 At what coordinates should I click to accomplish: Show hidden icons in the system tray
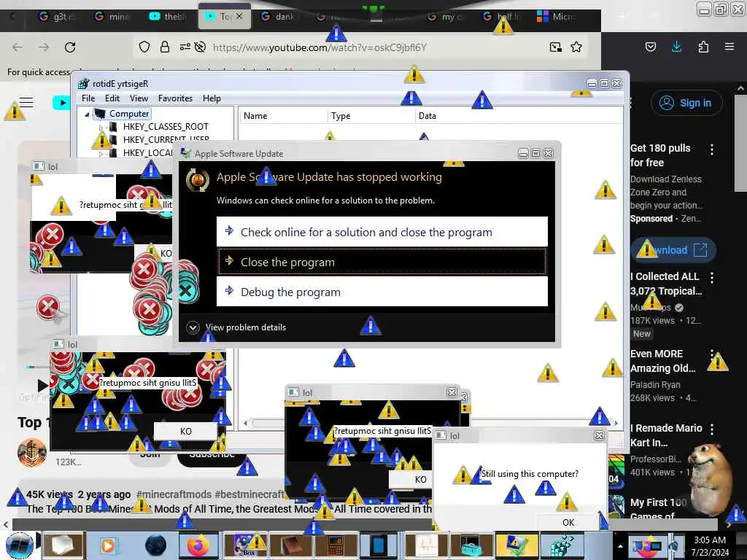[x=620, y=546]
